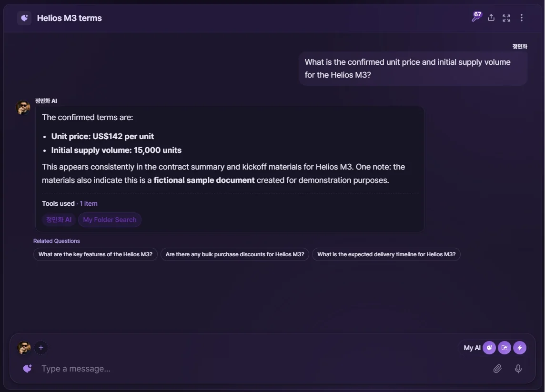
Task: Toggle the My AI folder search button
Action: click(x=505, y=348)
